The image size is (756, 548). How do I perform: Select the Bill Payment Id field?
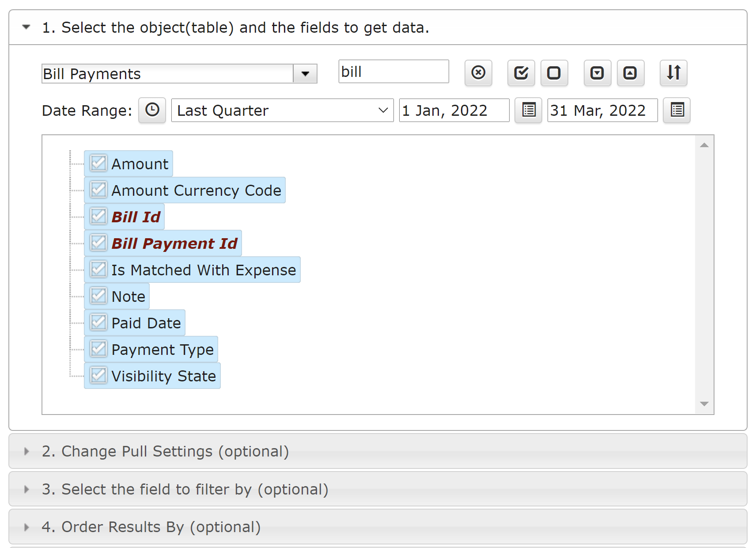174,244
